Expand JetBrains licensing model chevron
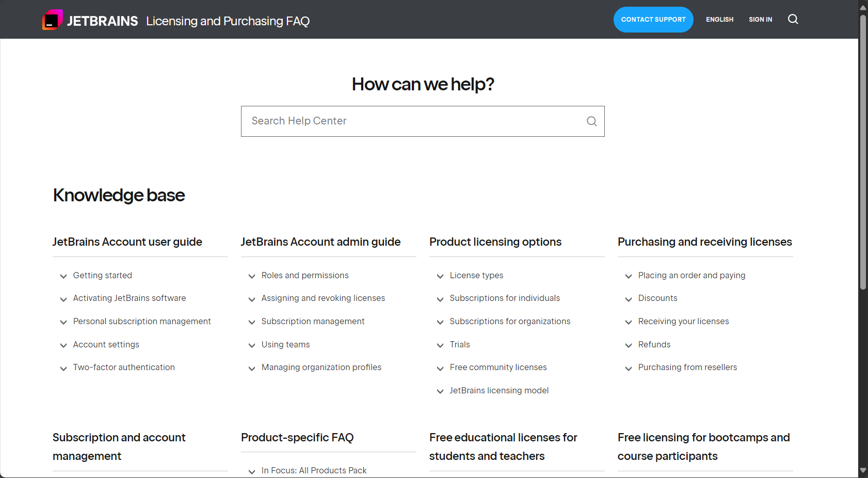This screenshot has width=868, height=478. click(x=440, y=391)
